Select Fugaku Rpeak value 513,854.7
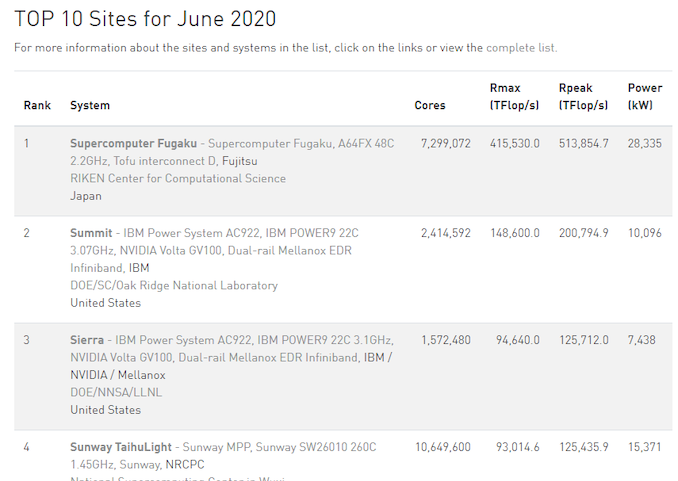The width and height of the screenshot is (678, 481). click(x=583, y=144)
